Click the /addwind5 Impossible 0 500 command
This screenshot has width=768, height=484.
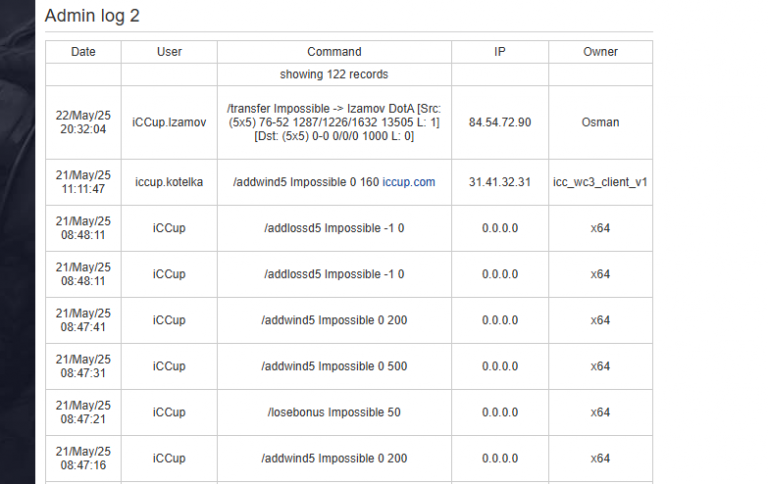tap(334, 366)
